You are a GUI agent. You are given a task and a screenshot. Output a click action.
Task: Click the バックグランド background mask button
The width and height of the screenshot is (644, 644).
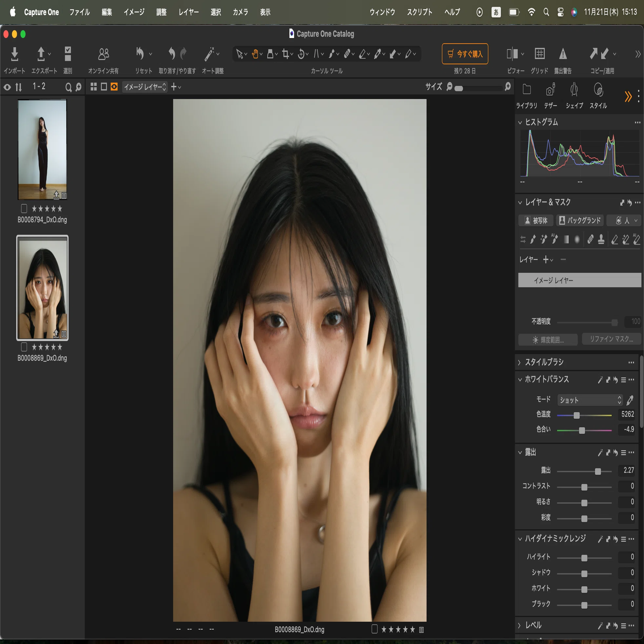580,220
